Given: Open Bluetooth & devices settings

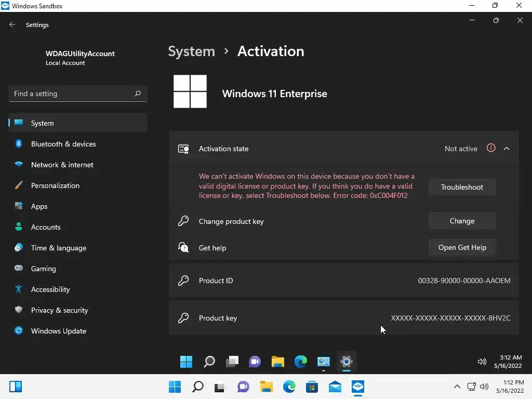Looking at the screenshot, I should coord(78,144).
